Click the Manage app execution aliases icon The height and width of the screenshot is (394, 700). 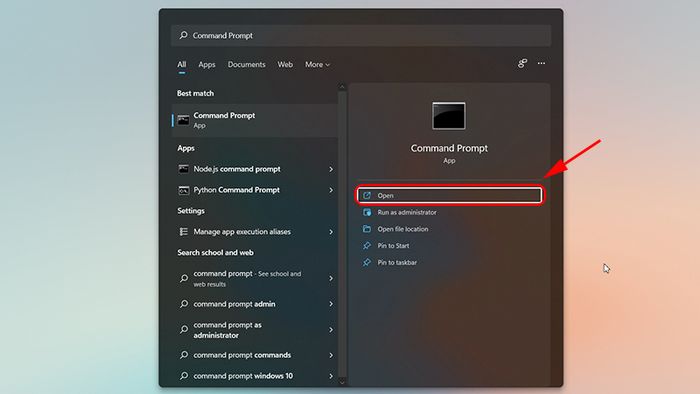(x=183, y=232)
